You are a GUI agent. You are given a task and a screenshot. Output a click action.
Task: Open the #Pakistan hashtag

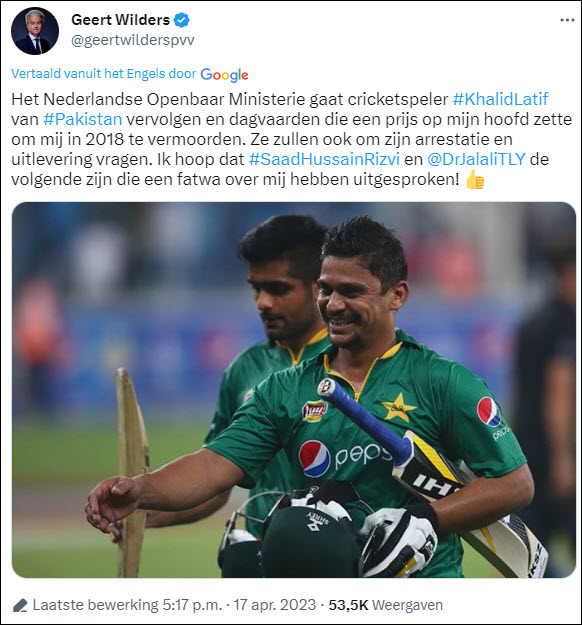[83, 119]
